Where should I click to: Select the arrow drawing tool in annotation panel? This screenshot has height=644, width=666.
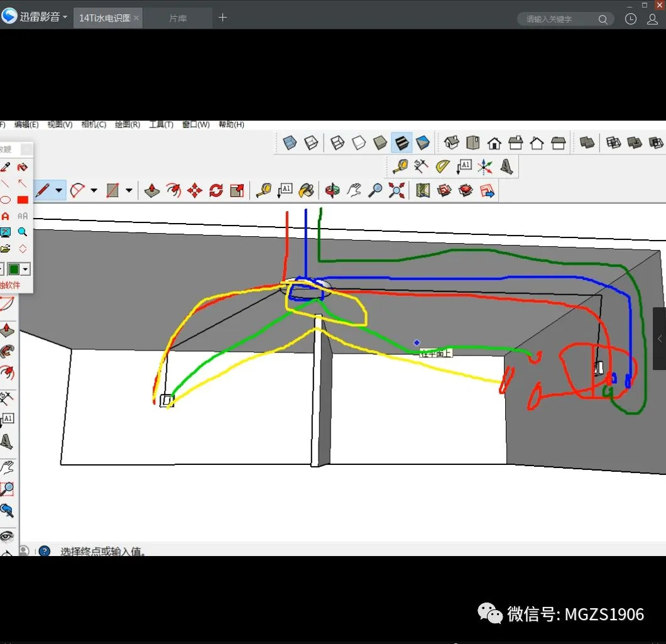point(22,183)
